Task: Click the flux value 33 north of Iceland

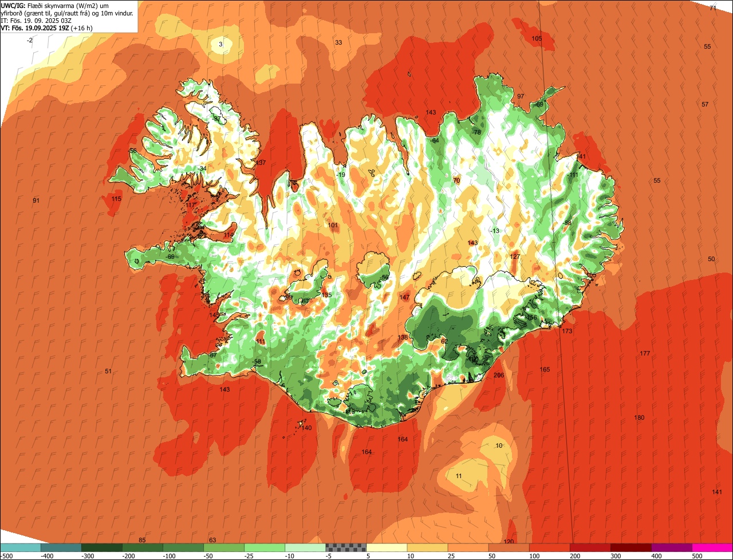Action: [x=338, y=42]
